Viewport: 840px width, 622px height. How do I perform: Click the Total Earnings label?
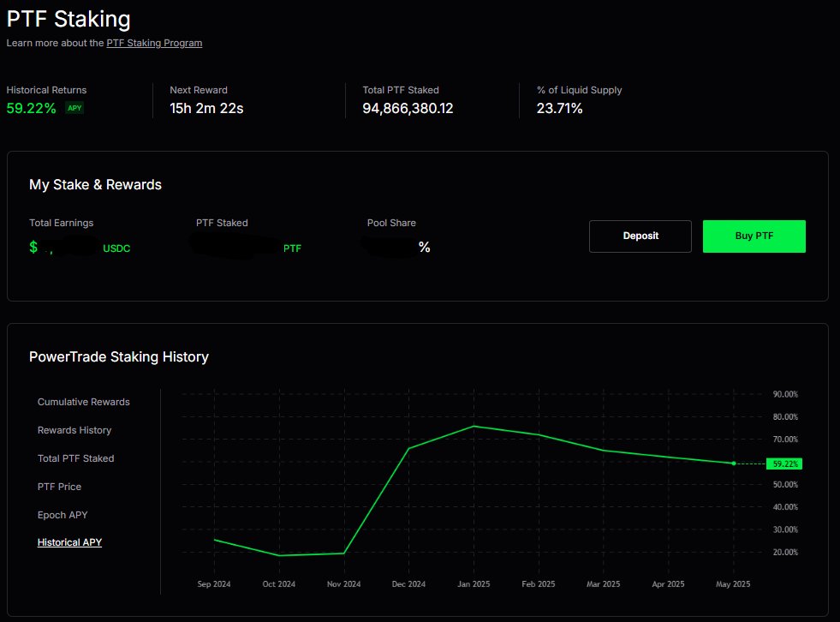click(61, 223)
